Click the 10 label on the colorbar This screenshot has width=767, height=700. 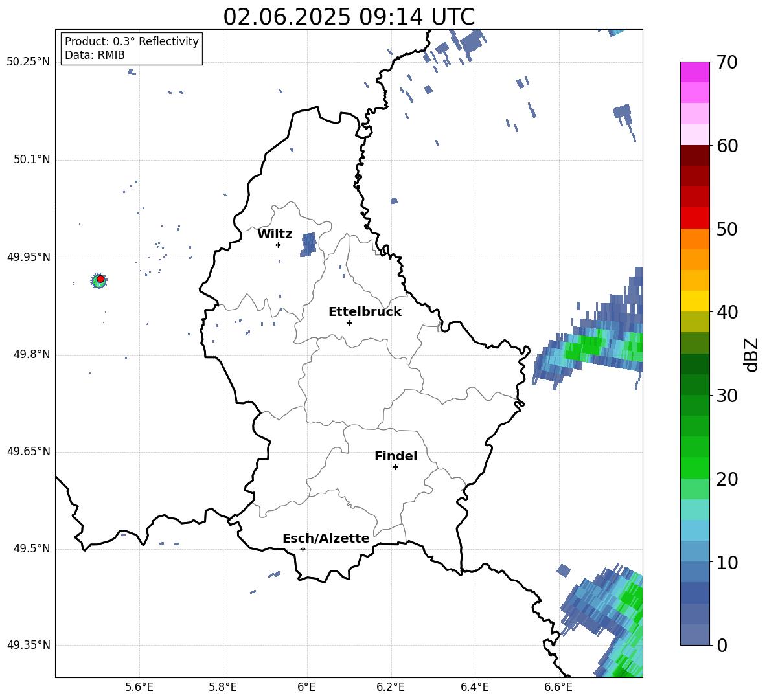click(x=727, y=562)
